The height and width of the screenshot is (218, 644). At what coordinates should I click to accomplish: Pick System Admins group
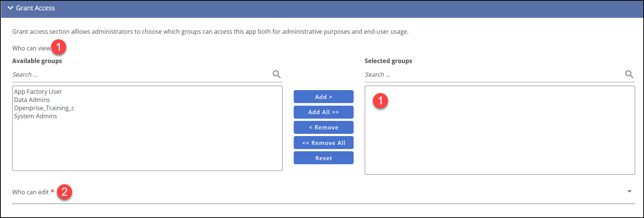click(36, 116)
